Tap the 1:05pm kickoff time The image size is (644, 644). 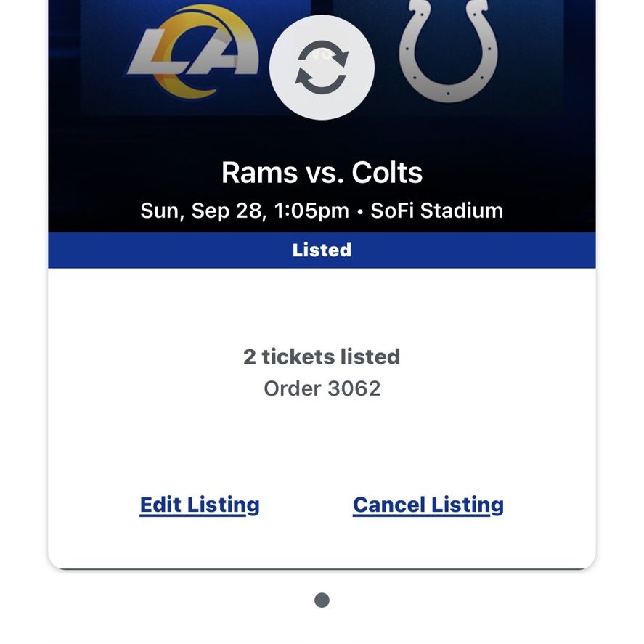click(x=311, y=211)
